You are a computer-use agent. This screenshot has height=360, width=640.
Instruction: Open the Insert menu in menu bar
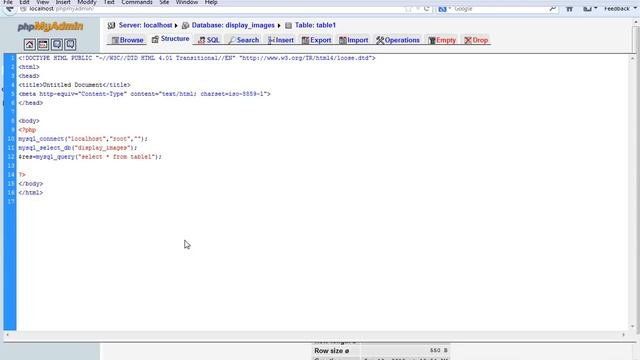(63, 2)
